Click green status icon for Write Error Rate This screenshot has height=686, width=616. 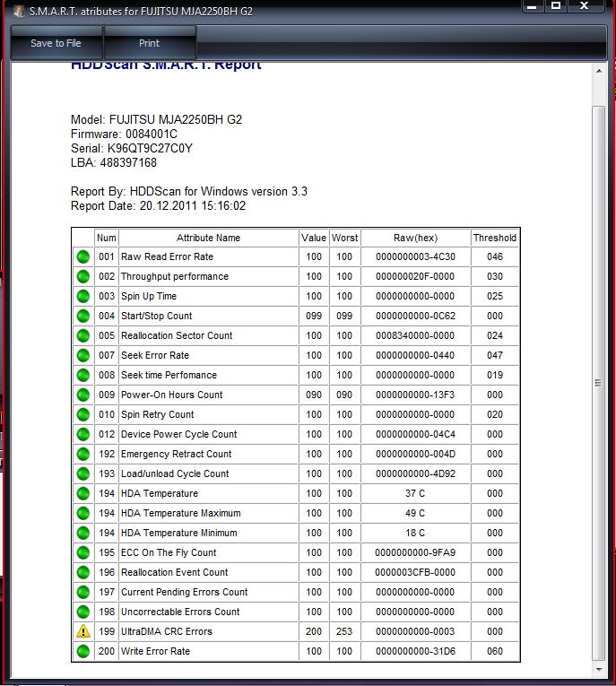(x=83, y=651)
